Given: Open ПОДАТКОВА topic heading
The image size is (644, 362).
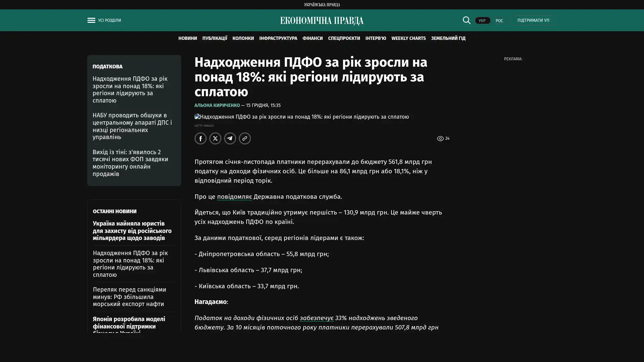Looking at the screenshot, I should pyautogui.click(x=107, y=67).
